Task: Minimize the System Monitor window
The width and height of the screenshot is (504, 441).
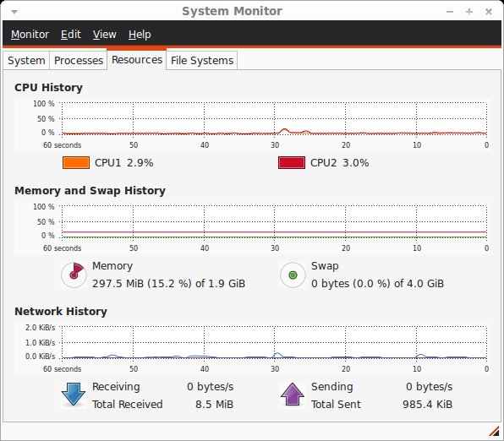Action: point(450,12)
